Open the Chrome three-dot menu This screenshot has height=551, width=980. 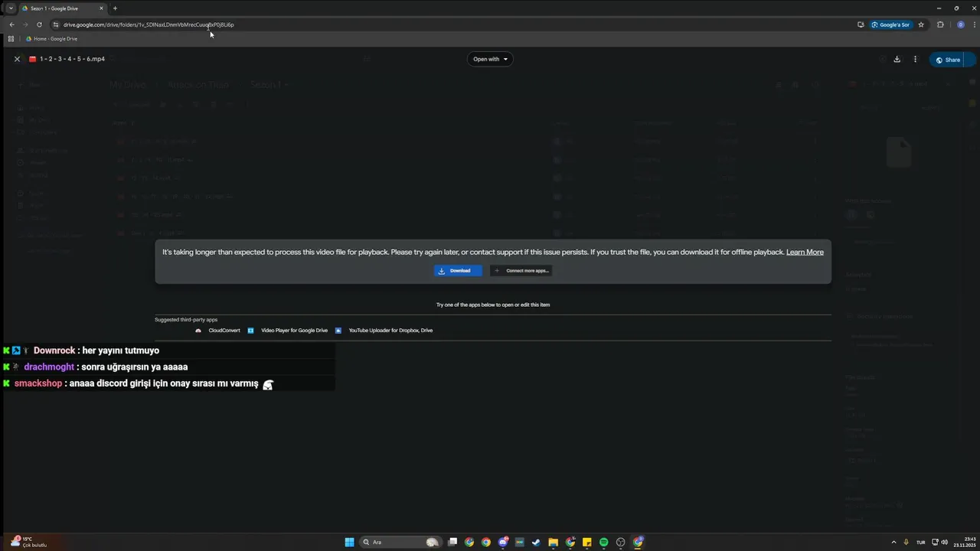tap(973, 24)
